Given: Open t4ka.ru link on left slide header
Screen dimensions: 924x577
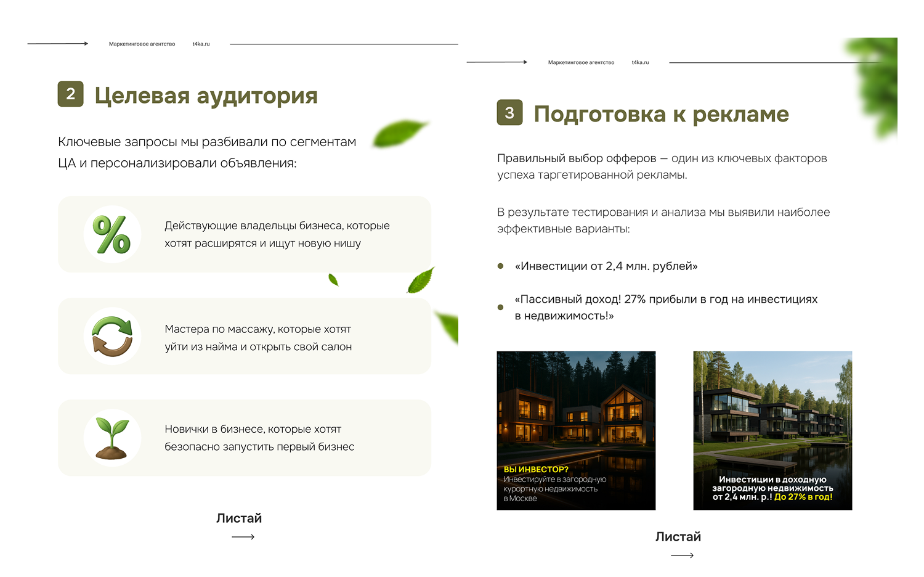Looking at the screenshot, I should click(x=201, y=44).
